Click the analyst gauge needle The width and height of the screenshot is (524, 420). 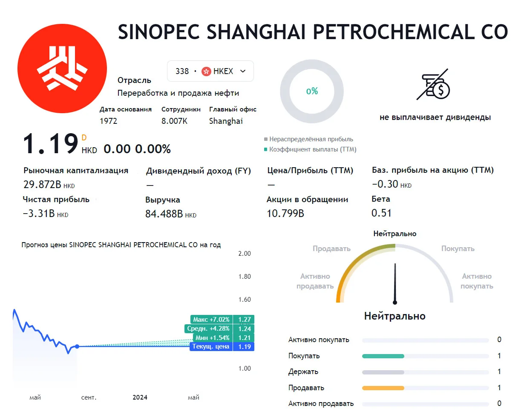(395, 283)
